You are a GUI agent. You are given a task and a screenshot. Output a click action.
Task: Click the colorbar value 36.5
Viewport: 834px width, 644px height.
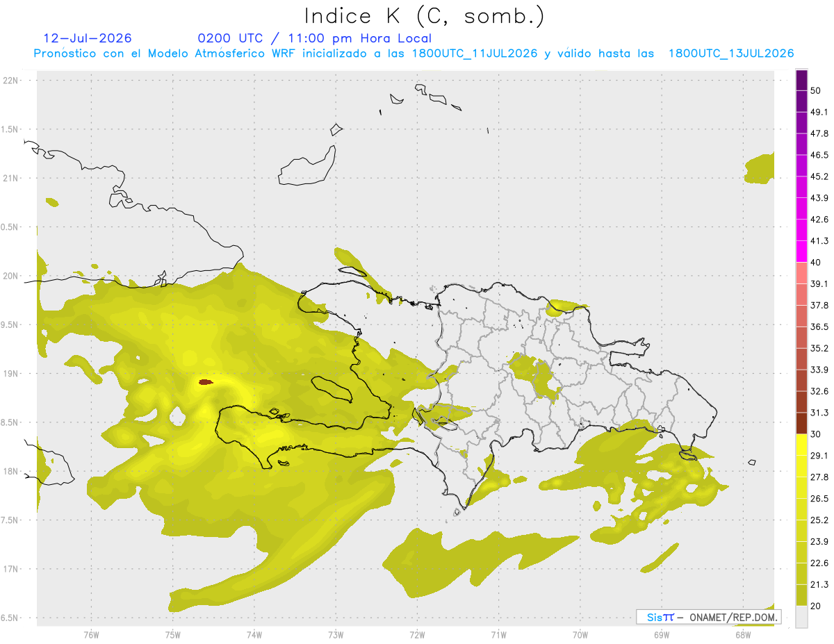click(x=819, y=327)
